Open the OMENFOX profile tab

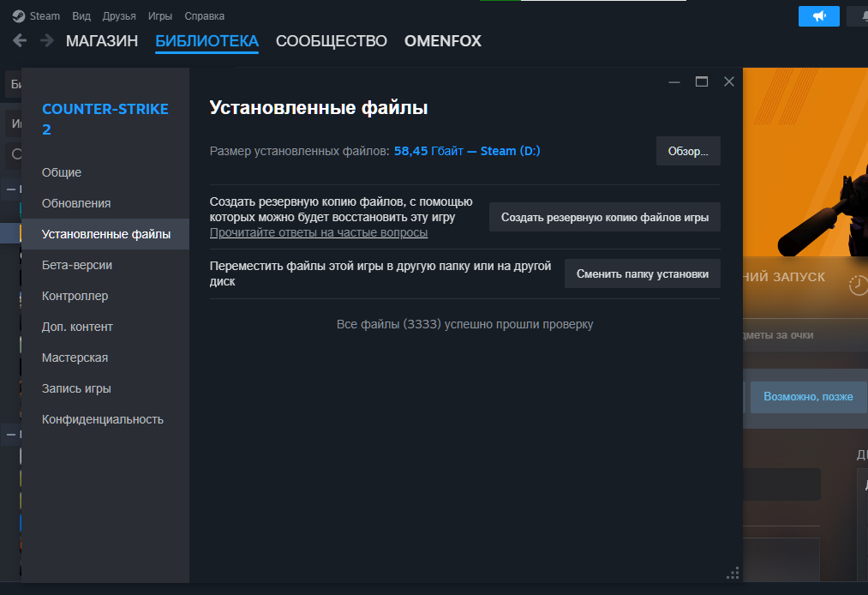(443, 41)
